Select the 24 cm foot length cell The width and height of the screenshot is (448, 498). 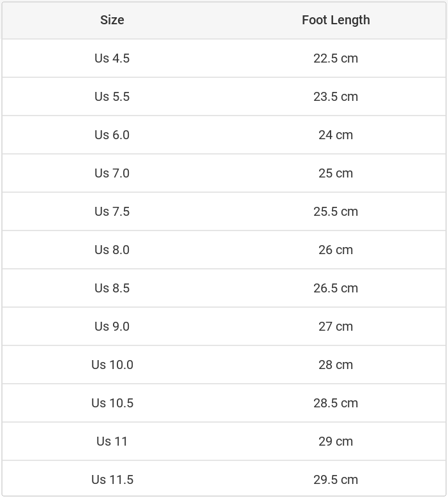tap(336, 135)
